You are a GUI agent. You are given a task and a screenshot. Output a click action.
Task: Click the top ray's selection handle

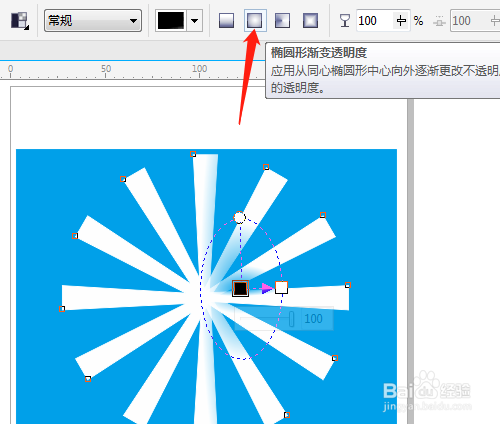point(193,154)
